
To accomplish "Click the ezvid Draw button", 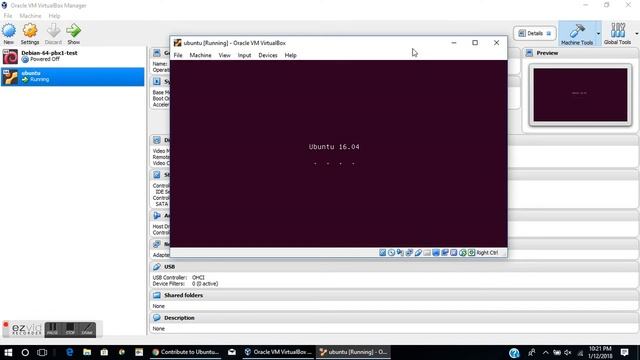I will pos(87,329).
